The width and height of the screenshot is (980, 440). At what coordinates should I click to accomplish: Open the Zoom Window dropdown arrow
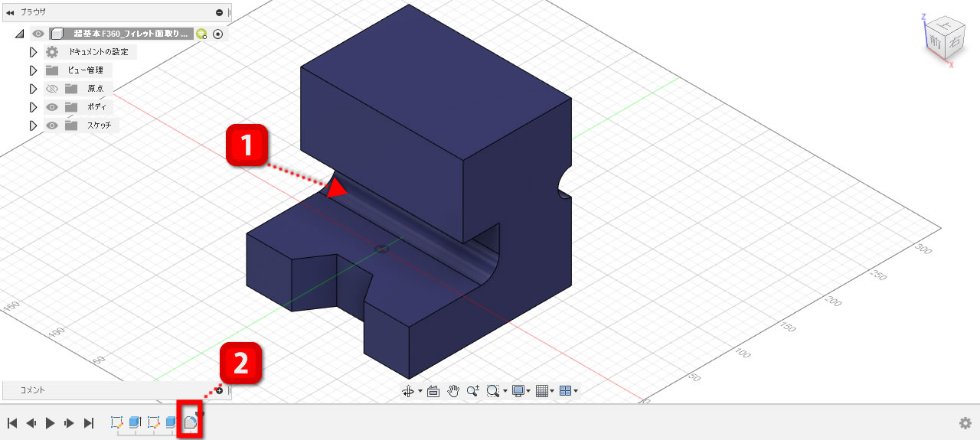click(505, 391)
